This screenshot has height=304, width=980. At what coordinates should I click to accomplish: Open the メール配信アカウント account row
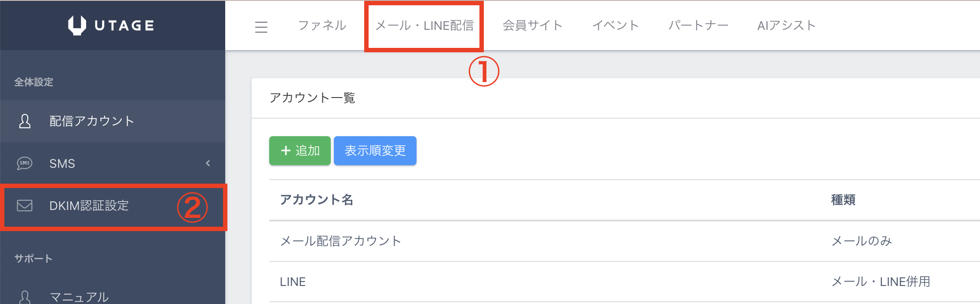(341, 241)
